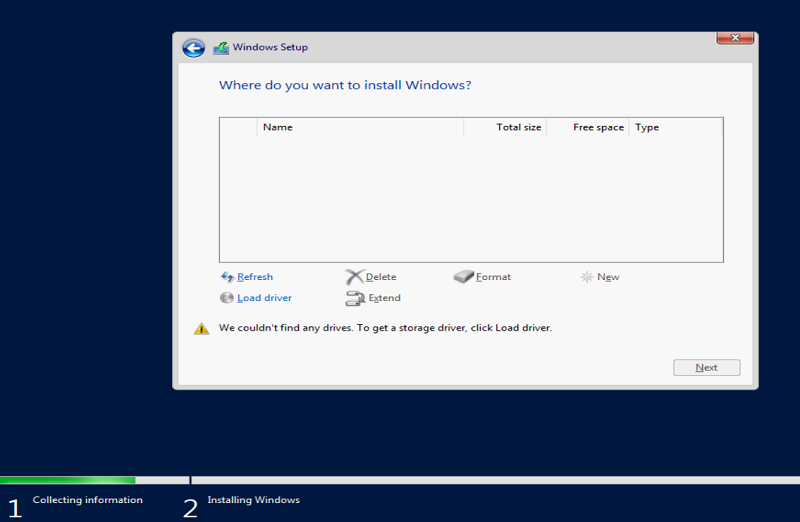Click the Installing Windows step label
The width and height of the screenshot is (800, 522).
point(253,500)
